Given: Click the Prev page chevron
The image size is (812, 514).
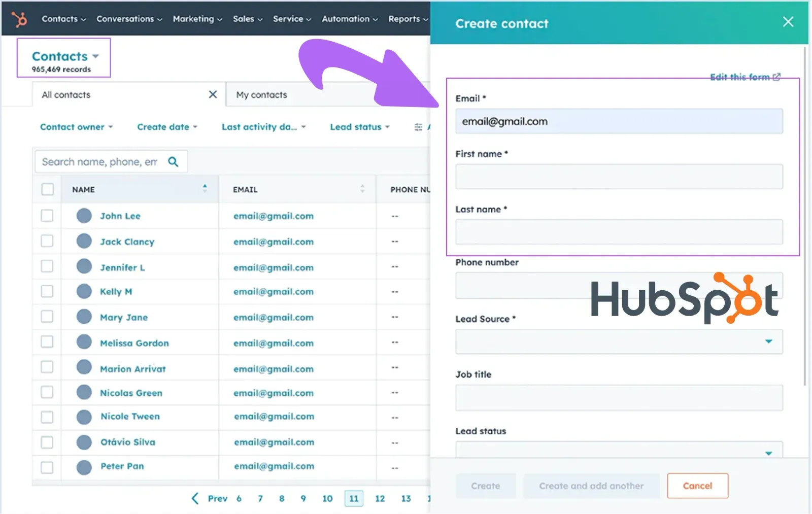Looking at the screenshot, I should [195, 498].
